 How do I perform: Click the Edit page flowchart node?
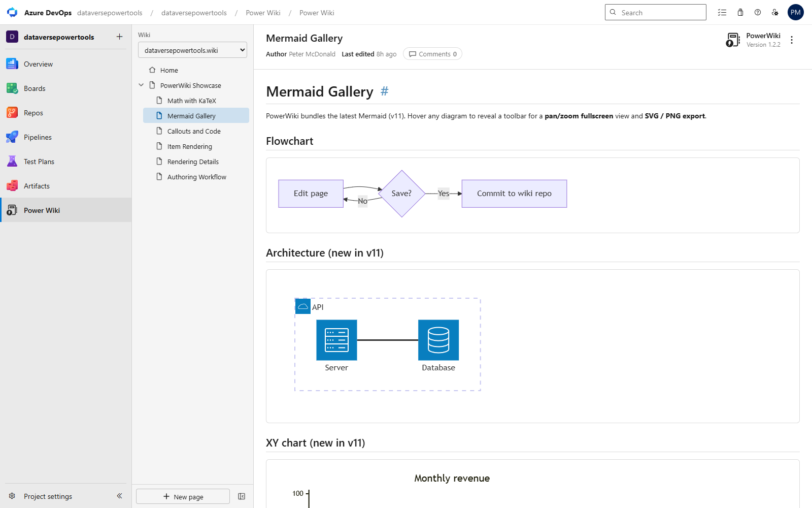coord(311,194)
